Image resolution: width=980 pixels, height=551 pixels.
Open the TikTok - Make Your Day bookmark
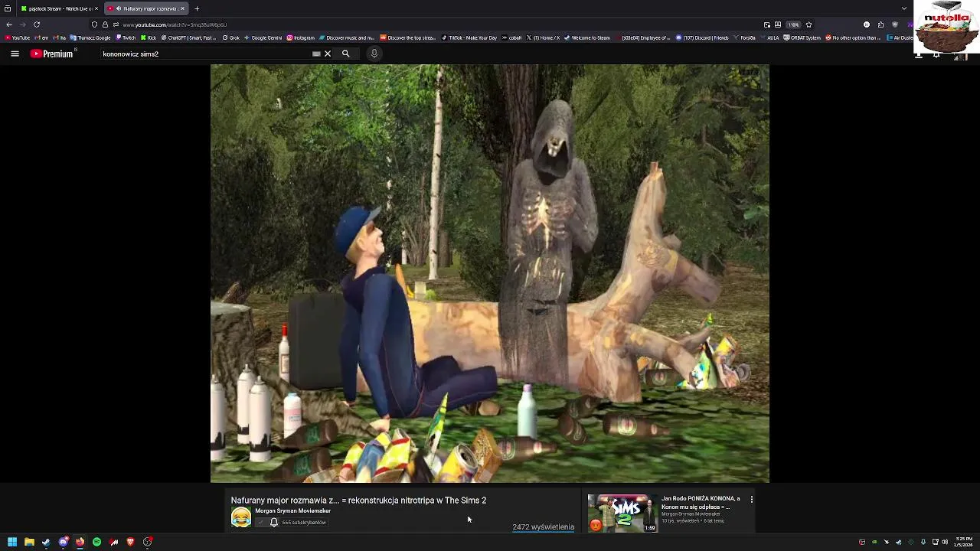469,37
